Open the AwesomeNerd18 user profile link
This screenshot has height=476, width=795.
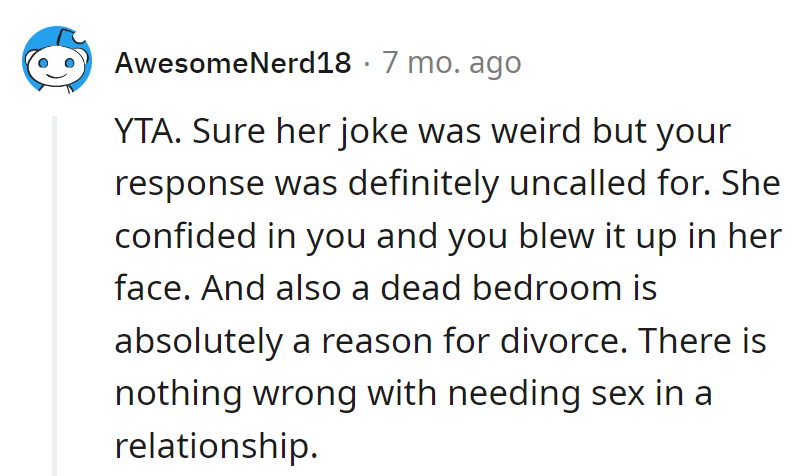[232, 63]
